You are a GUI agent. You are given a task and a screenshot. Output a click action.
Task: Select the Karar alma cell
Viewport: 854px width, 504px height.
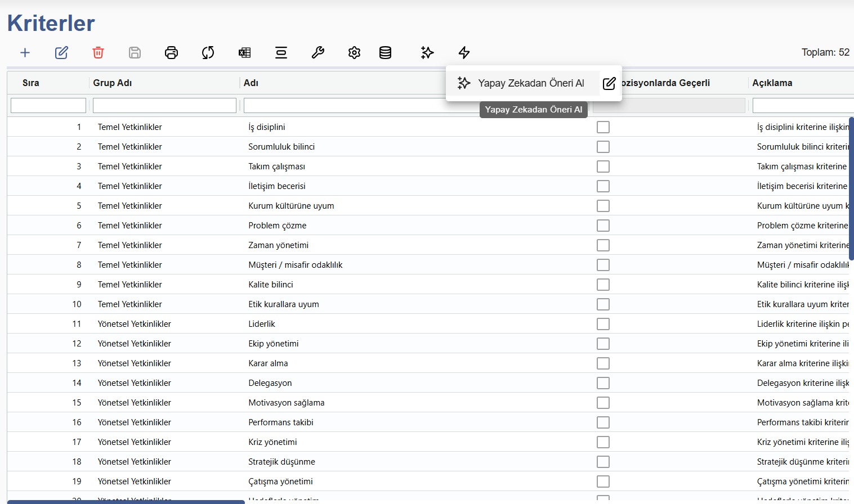[268, 363]
